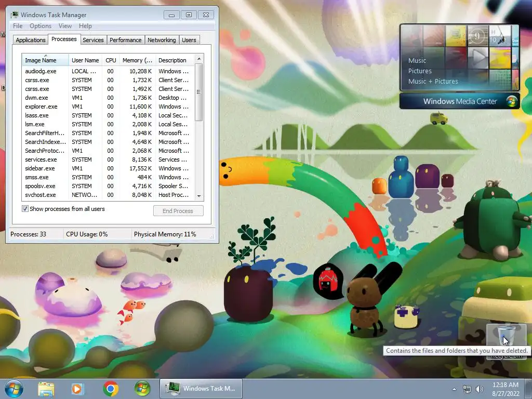Click Processes: 33 status bar entry
The image size is (532, 399).
28,234
